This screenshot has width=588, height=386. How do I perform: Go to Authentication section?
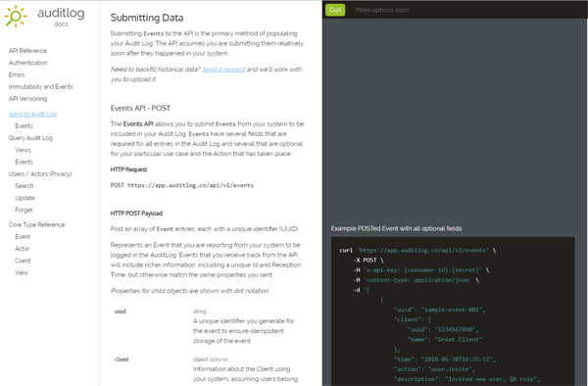[x=28, y=63]
